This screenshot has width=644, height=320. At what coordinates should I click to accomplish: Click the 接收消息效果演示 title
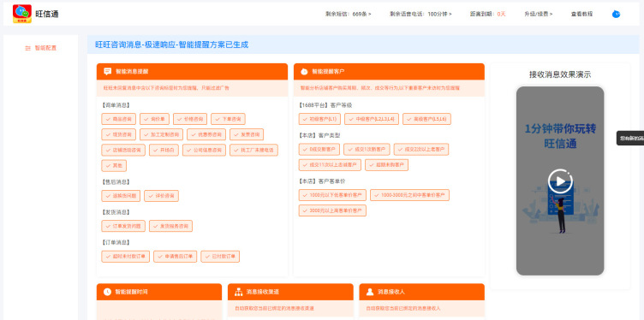pos(560,74)
